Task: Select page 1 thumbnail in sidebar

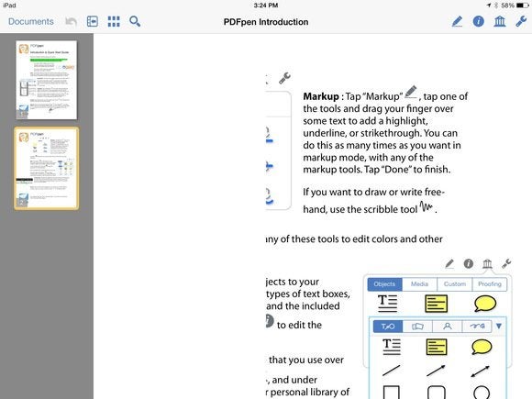Action: pos(47,80)
